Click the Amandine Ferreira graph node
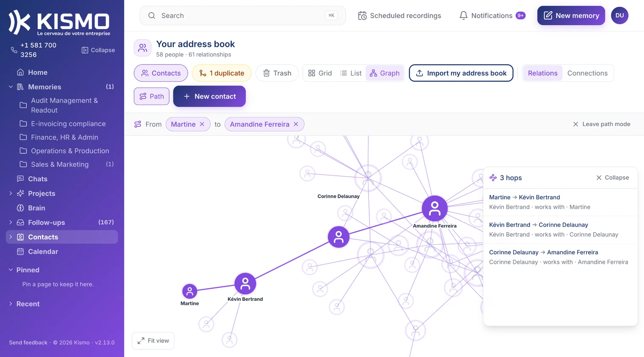This screenshot has width=644, height=357. 434,208
